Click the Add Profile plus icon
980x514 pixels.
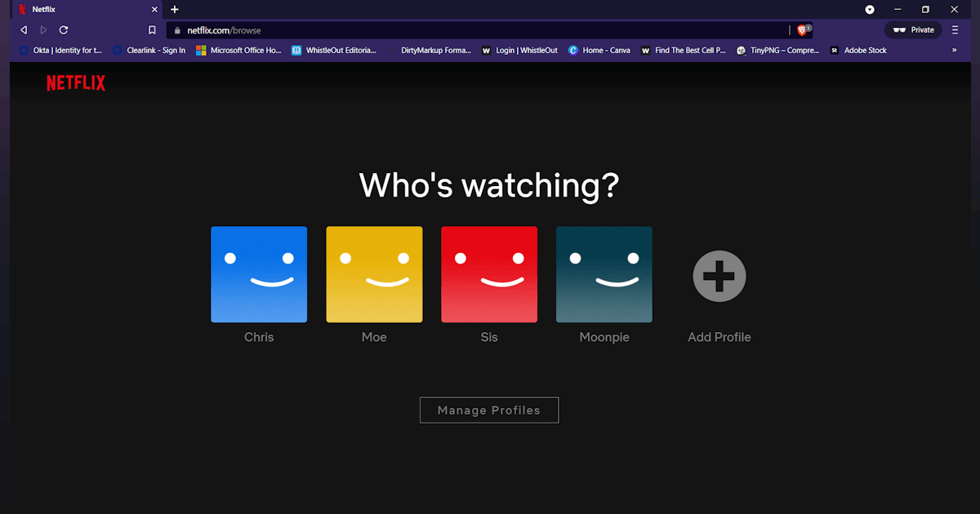click(719, 276)
